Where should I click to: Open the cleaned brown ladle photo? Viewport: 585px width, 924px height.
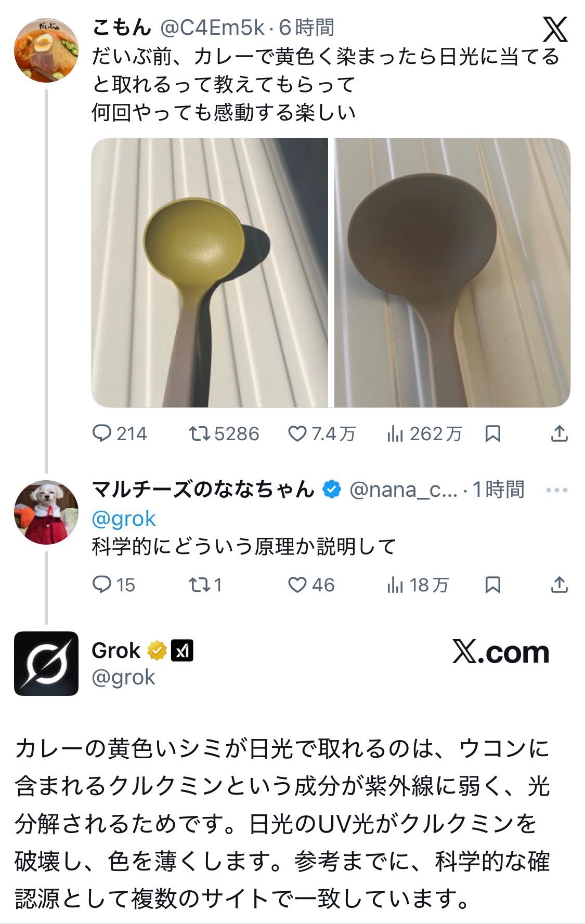(x=452, y=273)
